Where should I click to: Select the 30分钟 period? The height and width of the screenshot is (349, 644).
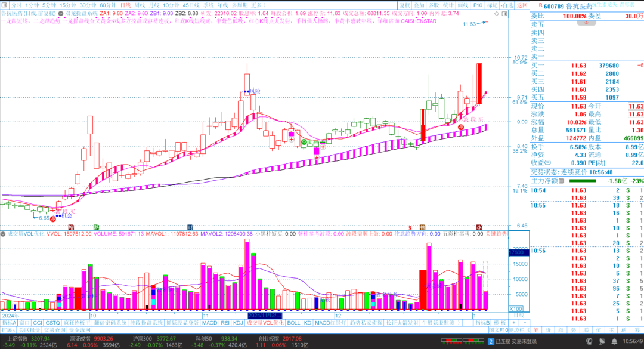pyautogui.click(x=88, y=5)
